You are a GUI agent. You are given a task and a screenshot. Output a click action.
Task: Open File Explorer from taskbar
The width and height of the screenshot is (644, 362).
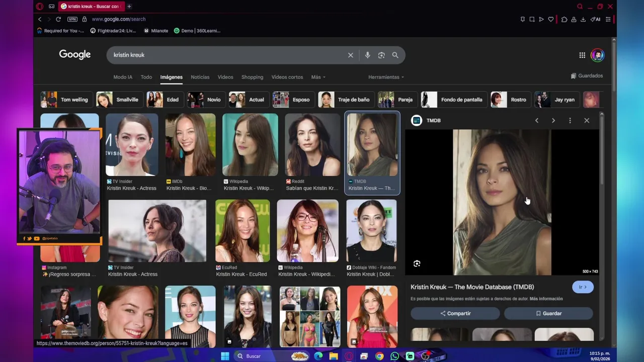coord(334,356)
